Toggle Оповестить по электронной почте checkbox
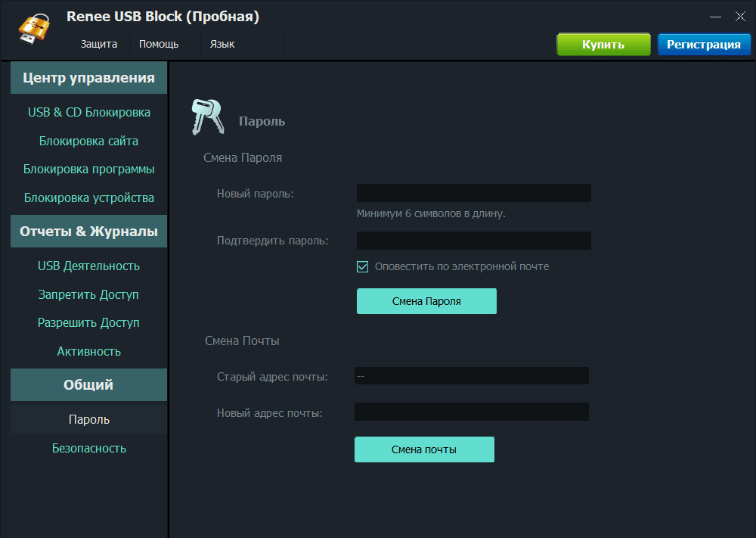Image resolution: width=756 pixels, height=538 pixels. (363, 266)
